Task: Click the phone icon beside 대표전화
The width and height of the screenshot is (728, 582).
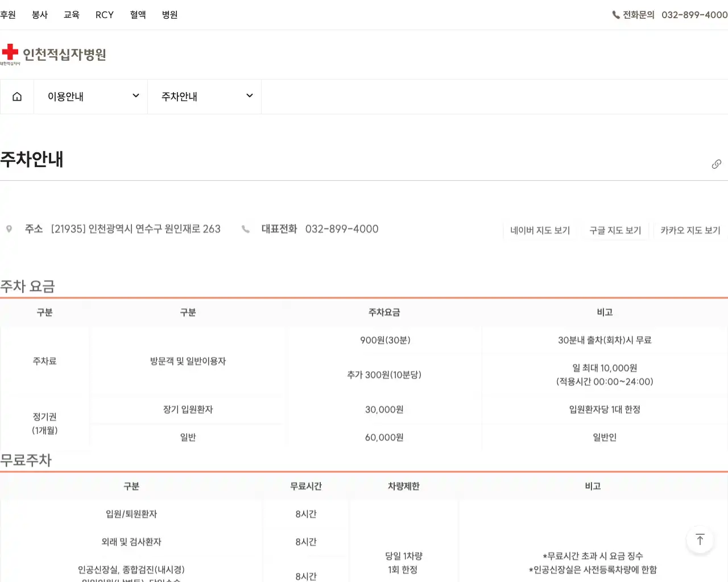Action: click(x=246, y=228)
